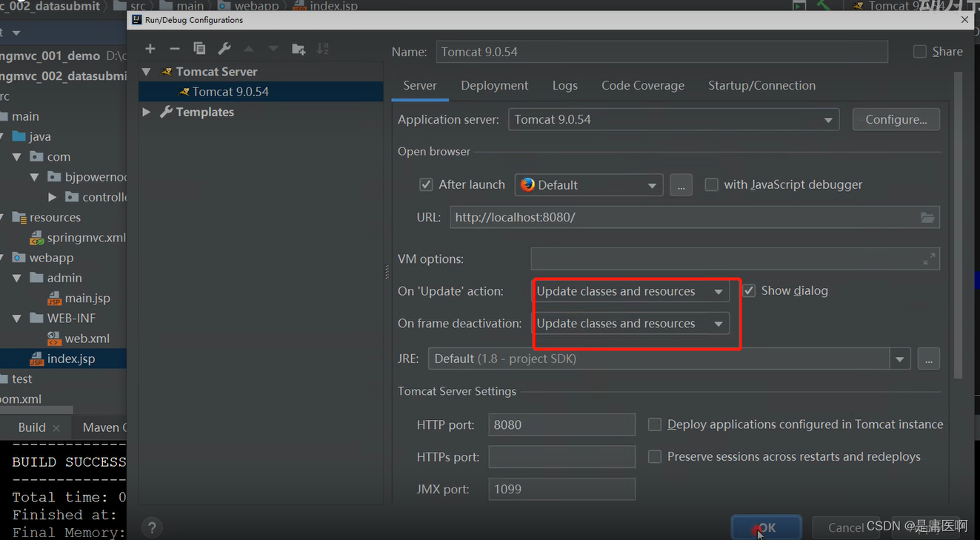Viewport: 980px width, 540px height.
Task: Click the springmvc.xml file icon in project tree
Action: click(37, 238)
